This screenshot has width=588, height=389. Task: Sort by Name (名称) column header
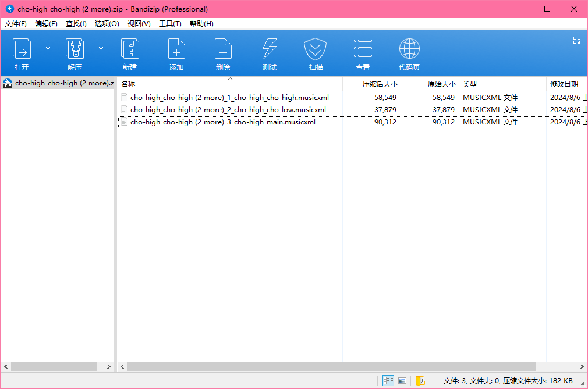click(128, 84)
